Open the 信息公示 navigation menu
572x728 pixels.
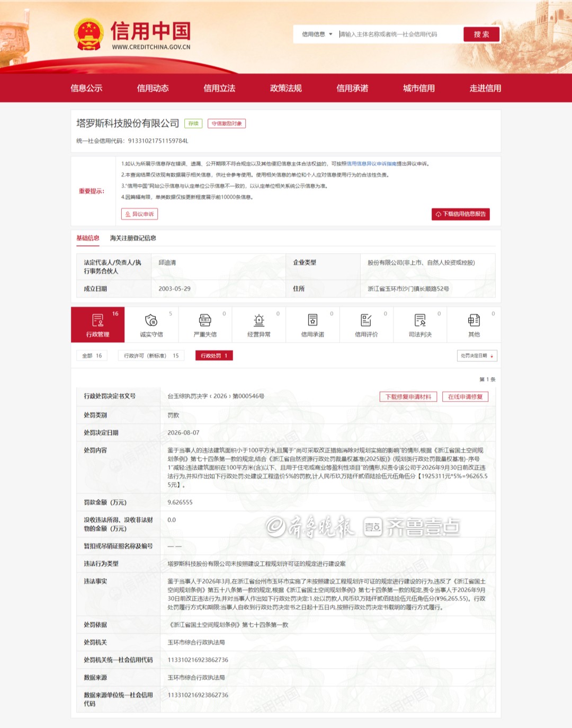click(x=86, y=88)
